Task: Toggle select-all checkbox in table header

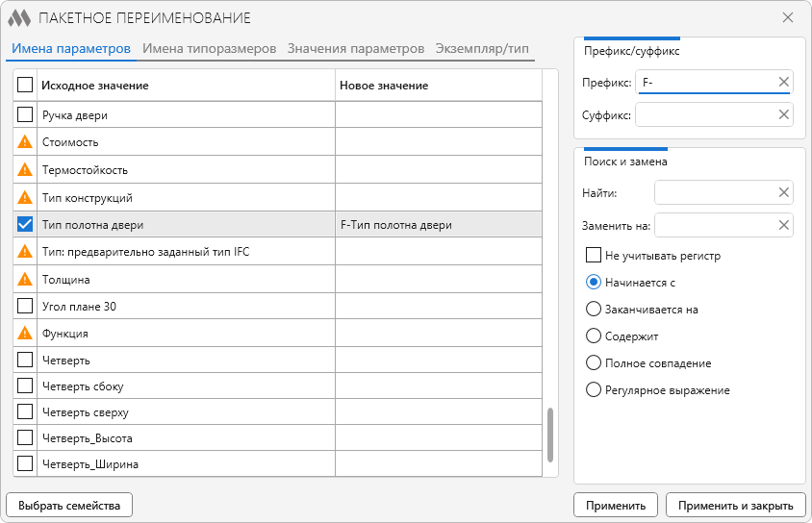Action: tap(25, 86)
